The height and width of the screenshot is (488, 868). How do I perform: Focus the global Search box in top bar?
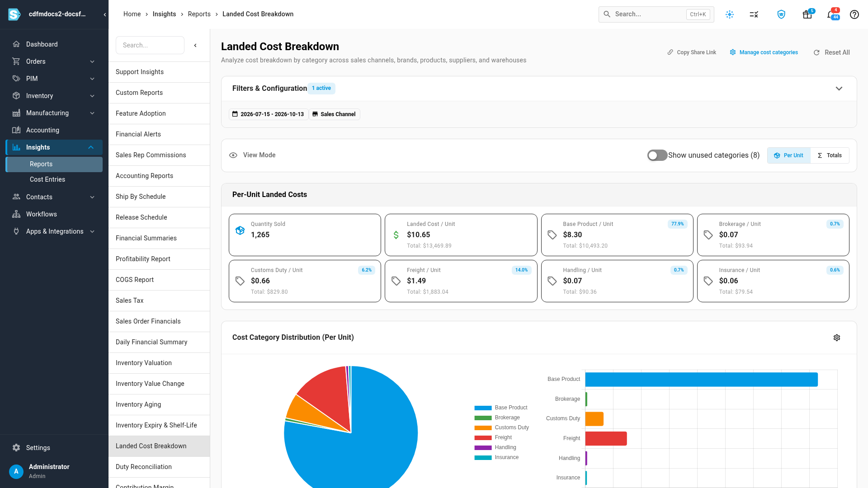click(x=656, y=14)
